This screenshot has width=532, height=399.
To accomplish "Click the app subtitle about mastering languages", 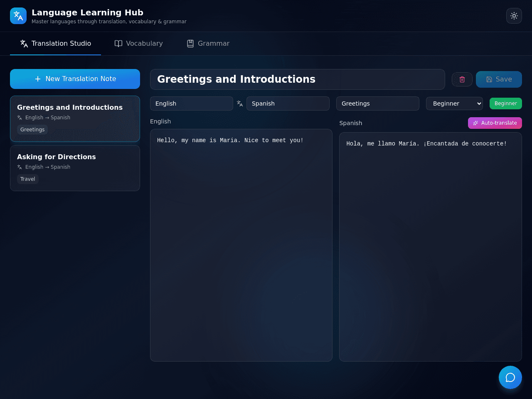I will [x=109, y=22].
